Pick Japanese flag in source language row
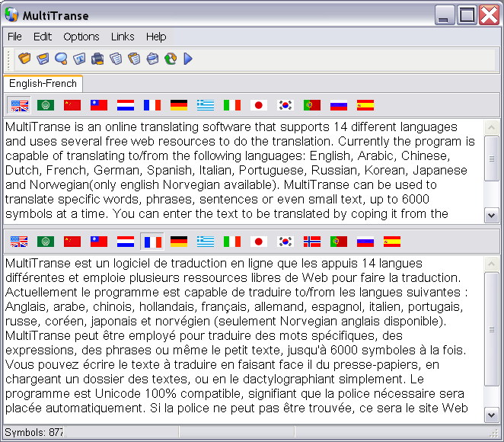This screenshot has width=504, height=442. coord(259,105)
